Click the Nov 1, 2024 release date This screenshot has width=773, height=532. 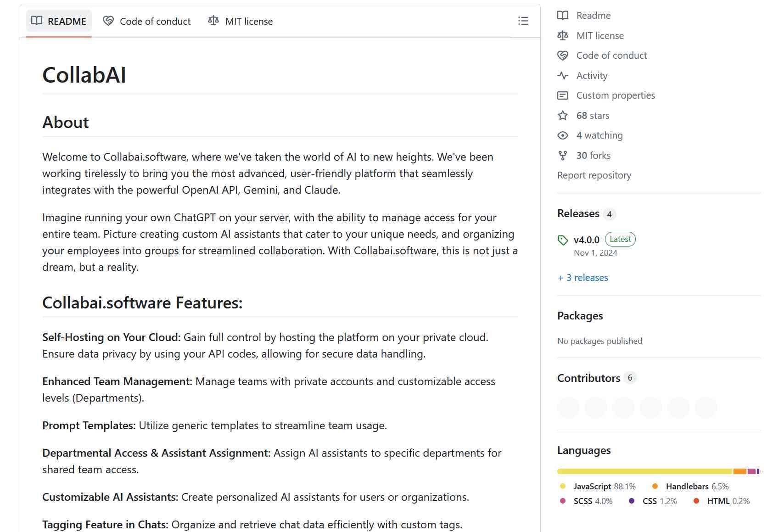595,253
